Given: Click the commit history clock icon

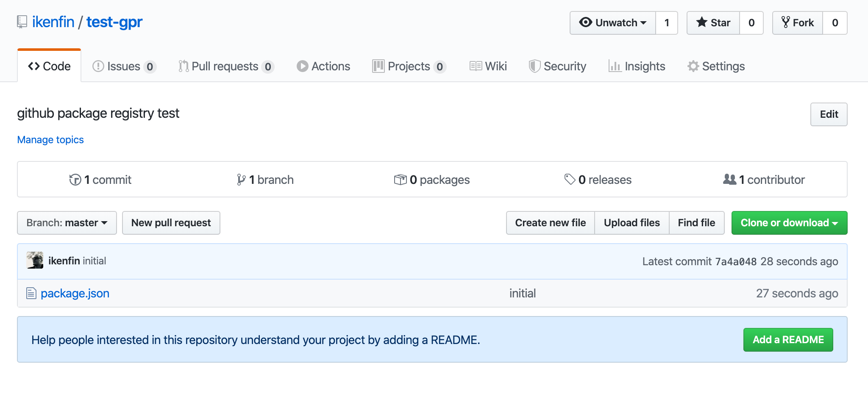Looking at the screenshot, I should tap(75, 180).
